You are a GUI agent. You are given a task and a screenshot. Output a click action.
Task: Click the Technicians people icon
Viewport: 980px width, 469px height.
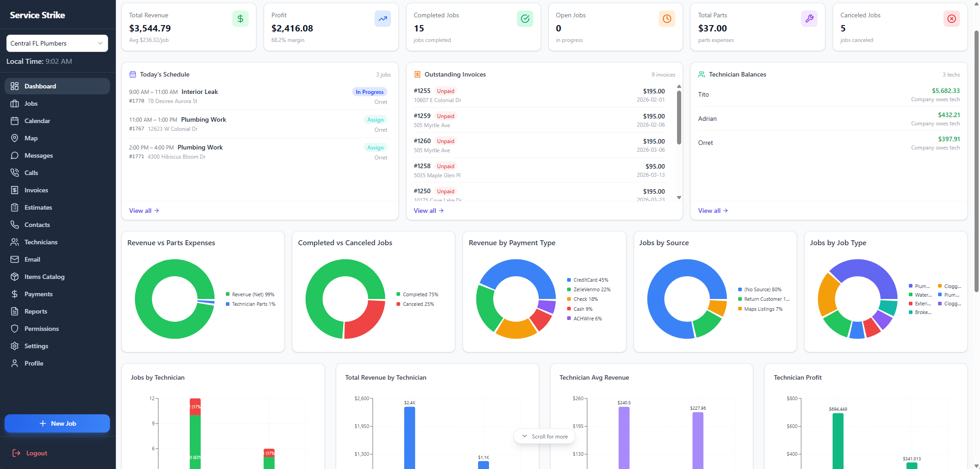pyautogui.click(x=15, y=242)
